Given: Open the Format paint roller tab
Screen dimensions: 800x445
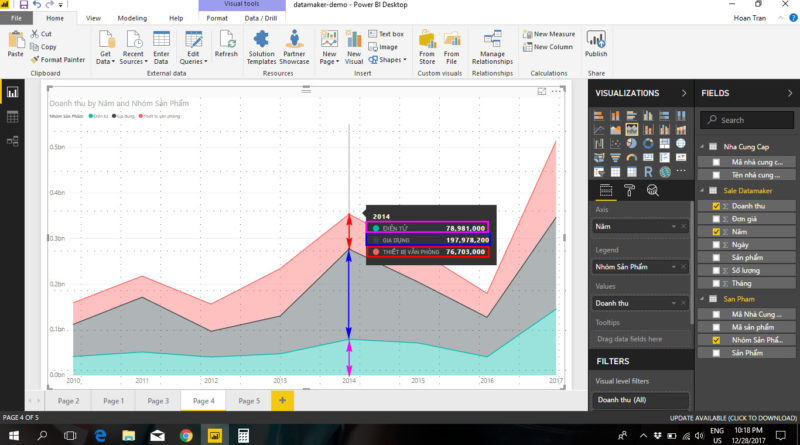Looking at the screenshot, I should click(629, 190).
